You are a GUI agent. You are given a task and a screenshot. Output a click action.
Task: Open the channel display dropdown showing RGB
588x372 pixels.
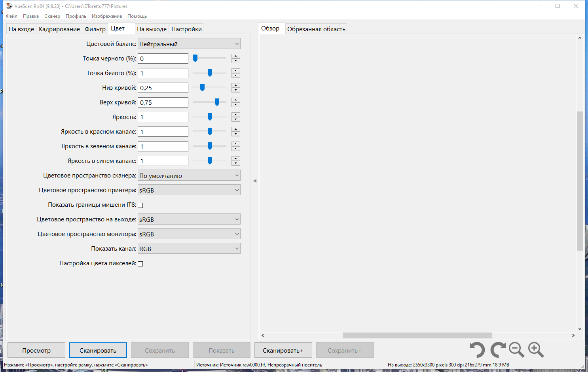click(x=189, y=249)
